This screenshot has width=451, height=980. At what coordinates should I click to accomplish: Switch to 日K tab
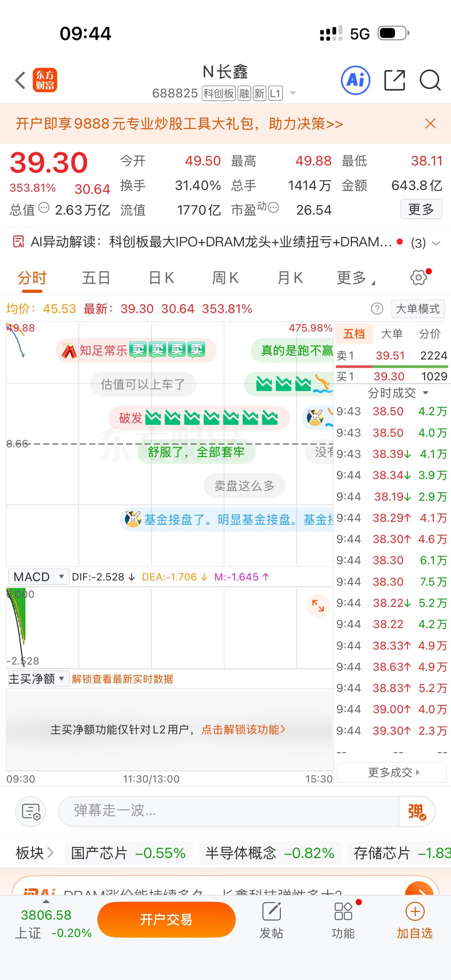(161, 278)
